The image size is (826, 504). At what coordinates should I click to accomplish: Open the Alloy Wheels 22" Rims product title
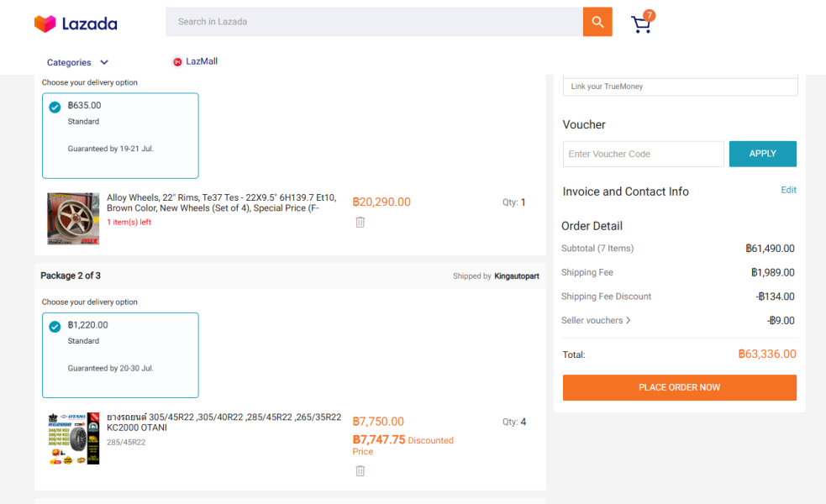(x=222, y=202)
